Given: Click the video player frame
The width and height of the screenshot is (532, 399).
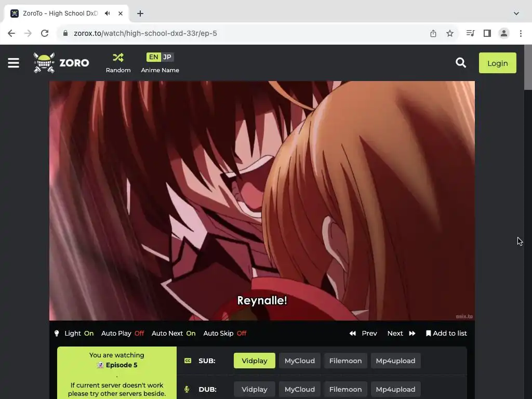Looking at the screenshot, I should pos(262,201).
